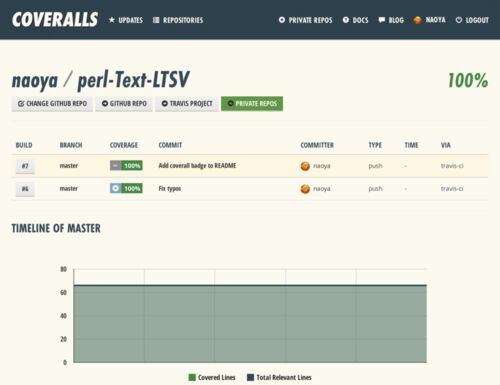Open the 'Fix typos' commit link
The image size is (500, 385).
click(170, 189)
